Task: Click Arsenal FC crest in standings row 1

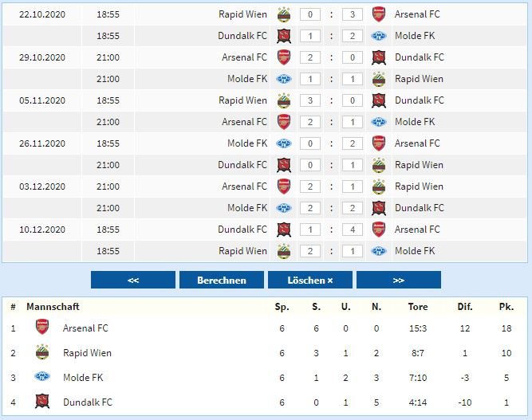Action: [x=42, y=327]
